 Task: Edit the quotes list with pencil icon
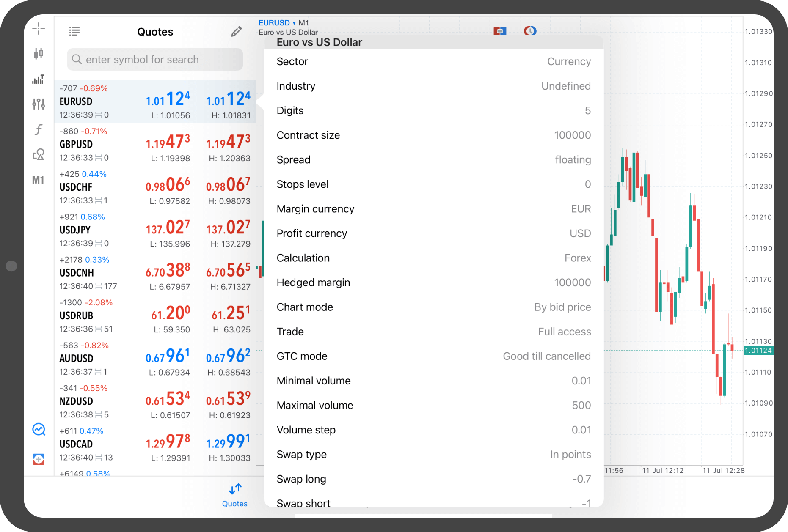coord(236,32)
